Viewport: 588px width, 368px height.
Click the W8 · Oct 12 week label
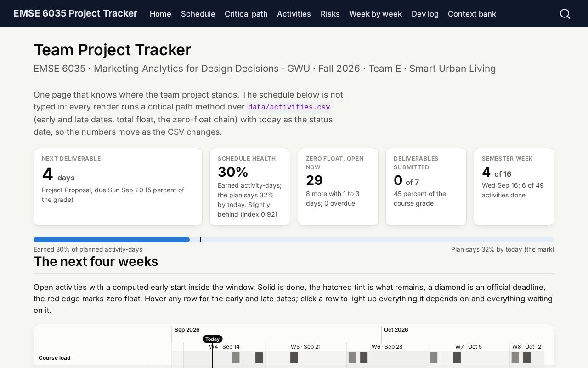point(526,347)
